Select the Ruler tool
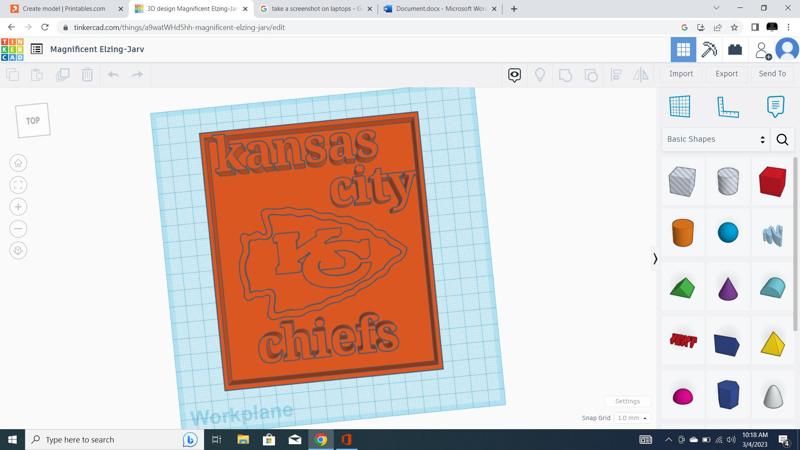Image resolution: width=800 pixels, height=450 pixels. click(x=728, y=106)
